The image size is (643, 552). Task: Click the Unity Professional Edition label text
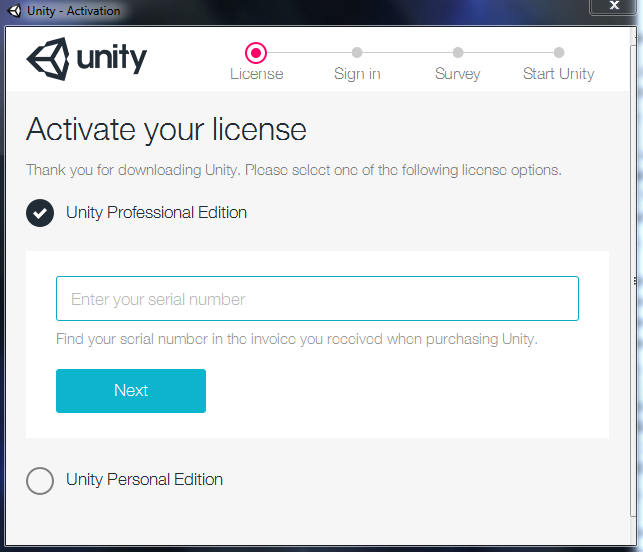tap(156, 212)
